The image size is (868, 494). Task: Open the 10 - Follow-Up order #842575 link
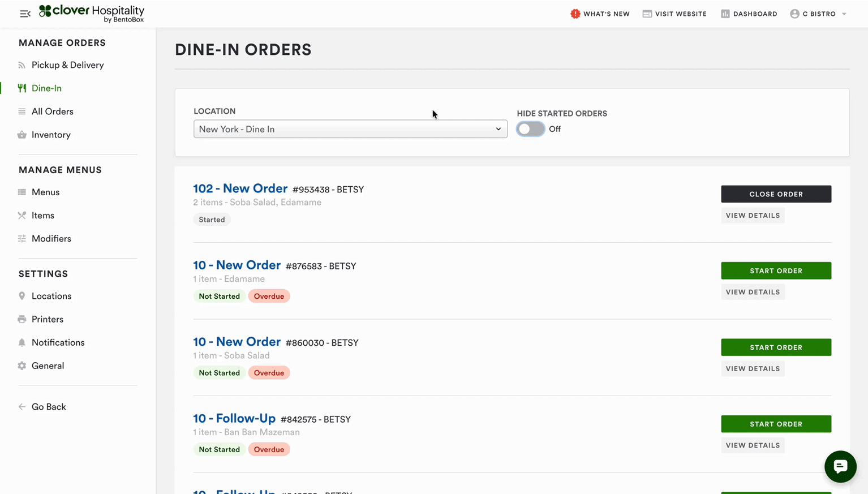(234, 418)
